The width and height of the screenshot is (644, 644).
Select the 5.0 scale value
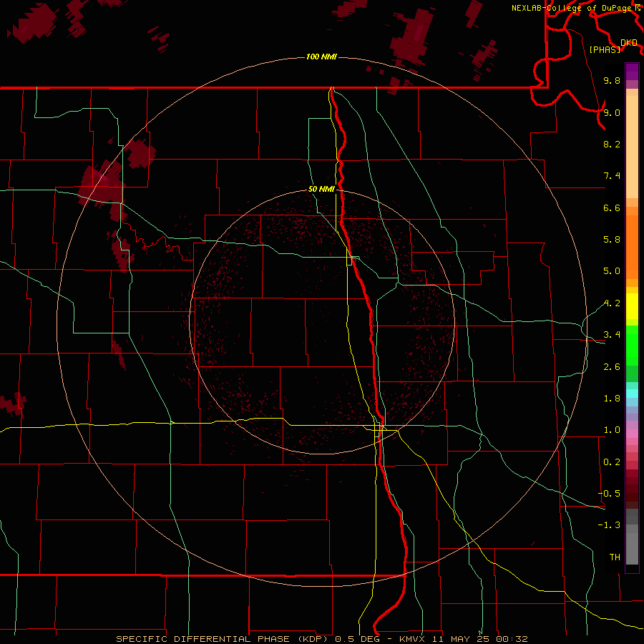pyautogui.click(x=612, y=271)
